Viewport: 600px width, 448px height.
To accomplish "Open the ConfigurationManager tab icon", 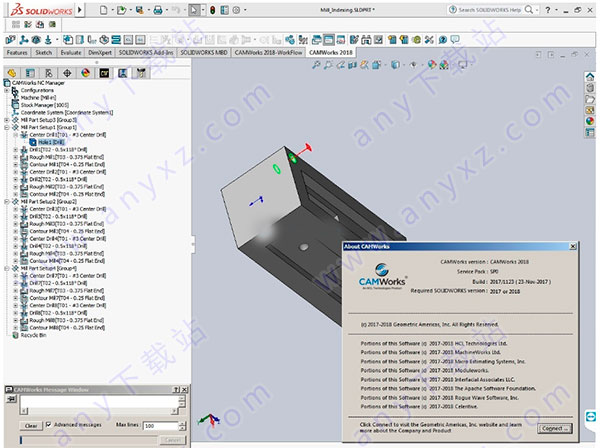I will 49,73.
